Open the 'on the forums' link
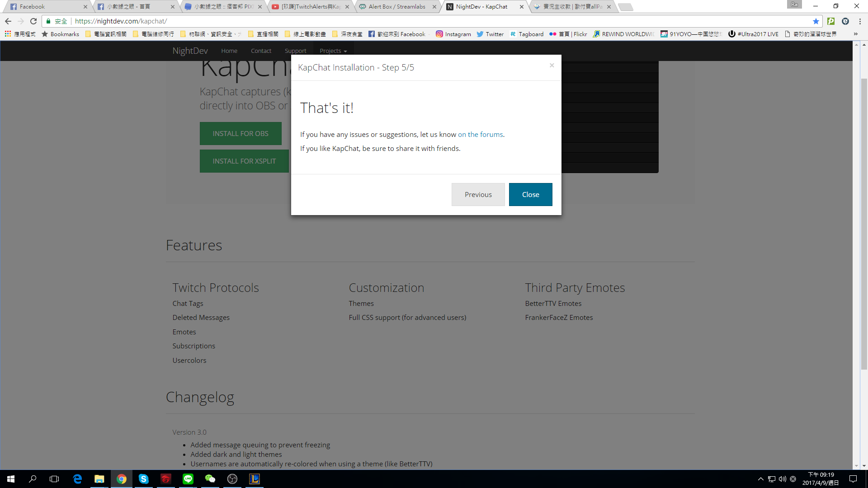 click(x=480, y=134)
